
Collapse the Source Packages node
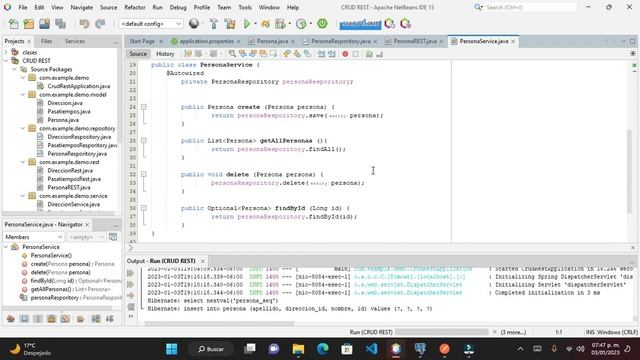pyautogui.click(x=14, y=69)
